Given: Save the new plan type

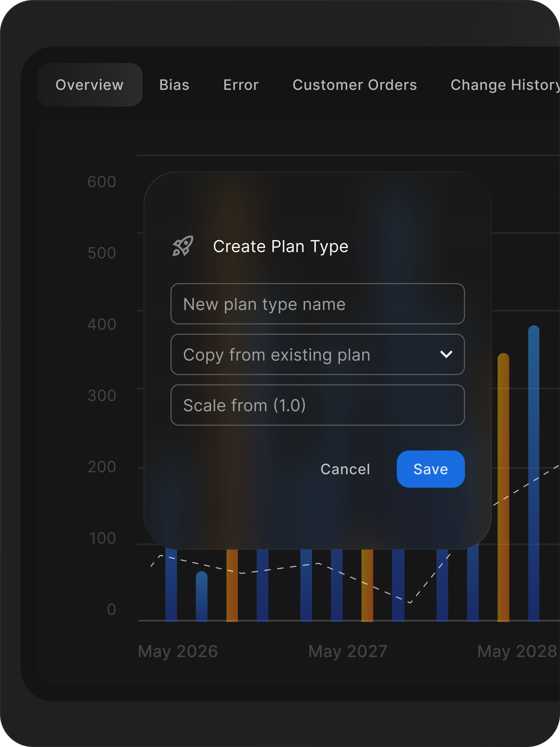Looking at the screenshot, I should coord(431,469).
